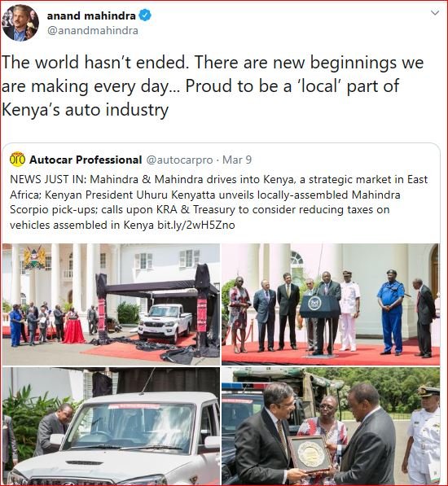The width and height of the screenshot is (448, 486).
Task: Click the Autocar Professional logo avatar
Action: coord(17,160)
